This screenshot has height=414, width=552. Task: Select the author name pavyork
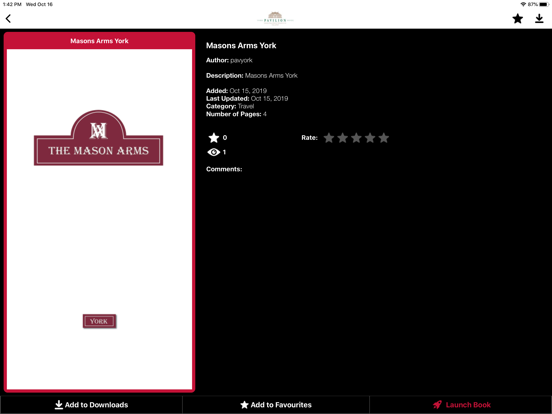coord(241,60)
